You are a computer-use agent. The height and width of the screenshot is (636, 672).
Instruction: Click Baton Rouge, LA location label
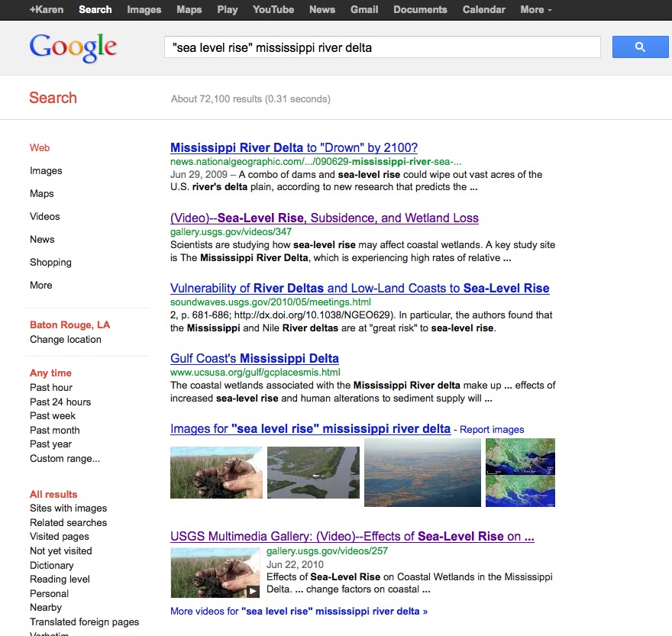pos(69,324)
